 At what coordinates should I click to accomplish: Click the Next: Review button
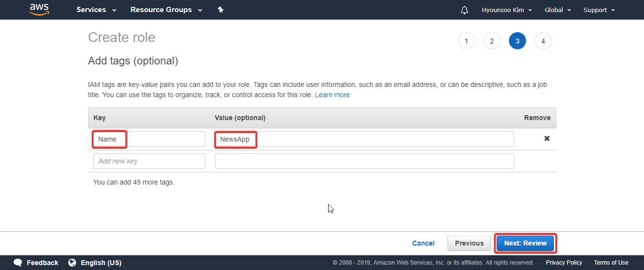coord(526,243)
